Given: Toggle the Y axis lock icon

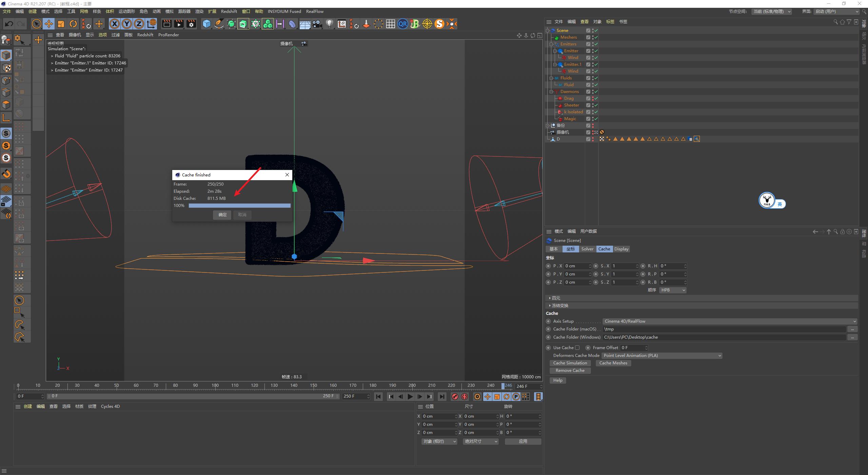Looking at the screenshot, I should tap(127, 24).
